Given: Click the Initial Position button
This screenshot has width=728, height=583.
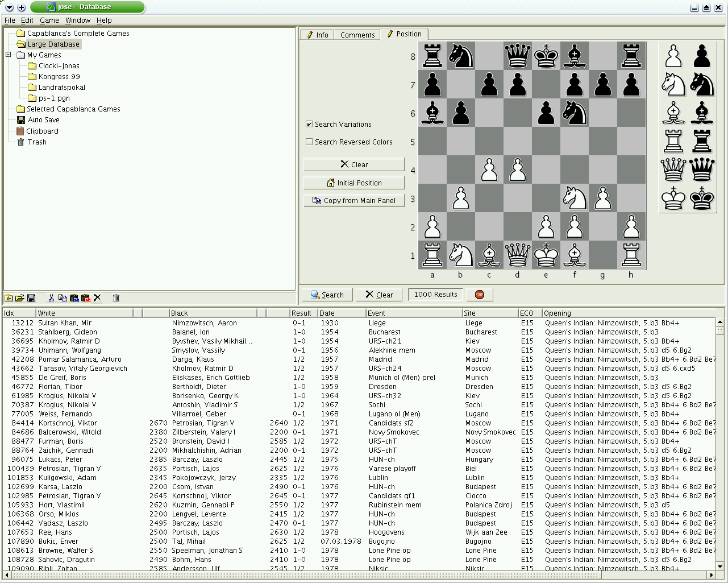Looking at the screenshot, I should [354, 183].
